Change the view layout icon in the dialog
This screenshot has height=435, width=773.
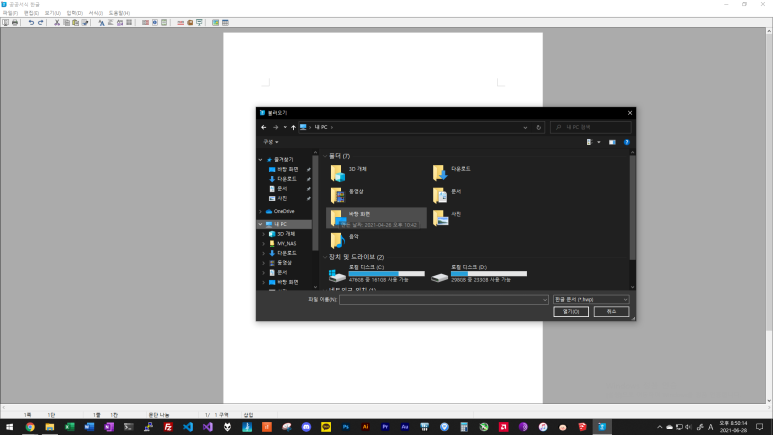tap(590, 142)
